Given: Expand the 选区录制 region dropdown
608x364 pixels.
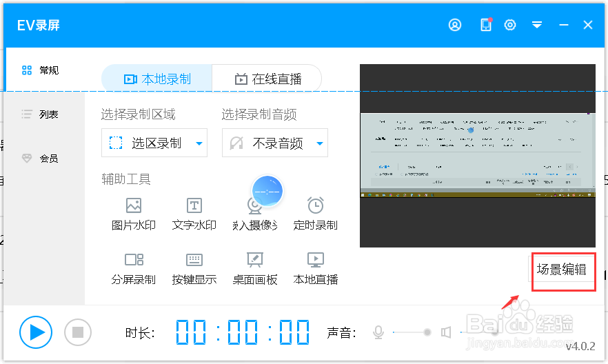Looking at the screenshot, I should click(154, 143).
